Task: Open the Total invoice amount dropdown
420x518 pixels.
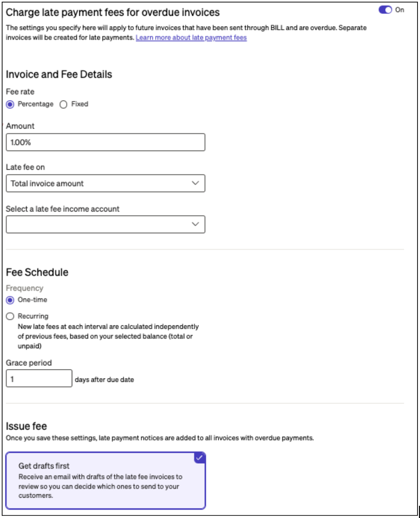Action: [x=105, y=183]
